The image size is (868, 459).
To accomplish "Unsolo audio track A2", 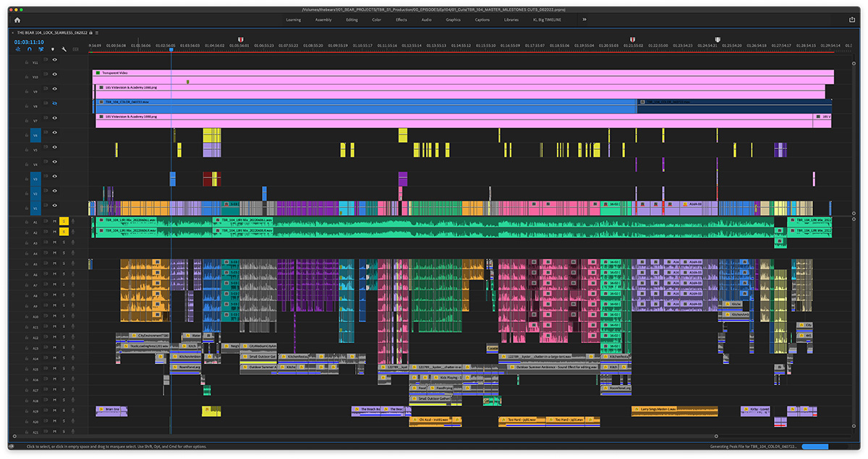I will click(x=64, y=232).
